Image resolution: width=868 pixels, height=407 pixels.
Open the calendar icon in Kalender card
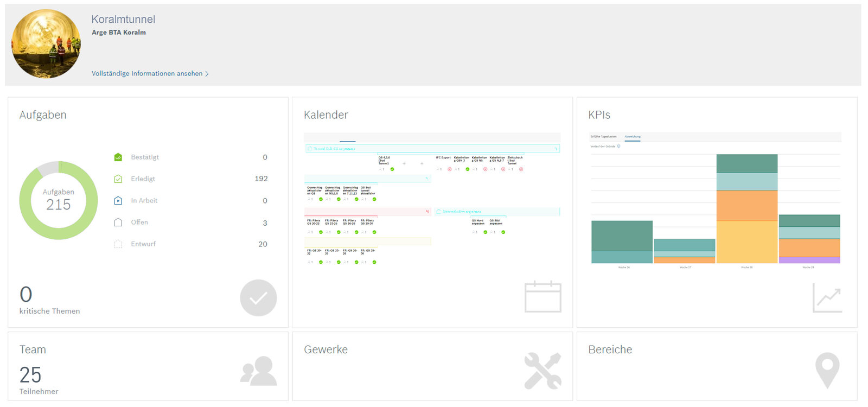tap(542, 297)
